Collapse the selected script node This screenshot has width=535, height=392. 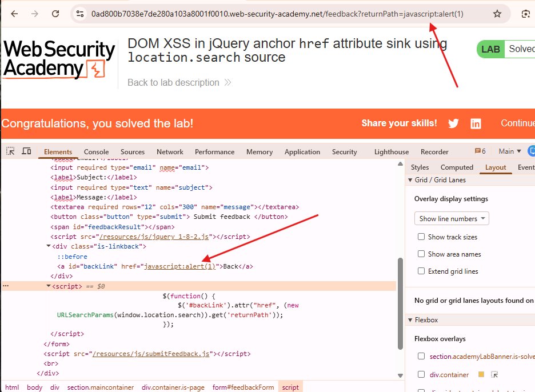click(x=49, y=286)
